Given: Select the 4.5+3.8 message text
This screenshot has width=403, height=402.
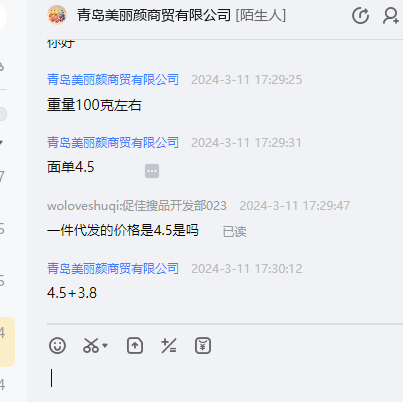Looking at the screenshot, I should (x=72, y=293).
